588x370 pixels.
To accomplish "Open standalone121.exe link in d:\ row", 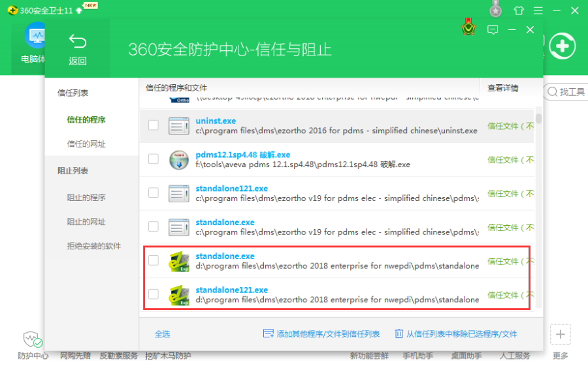I will [x=231, y=290].
